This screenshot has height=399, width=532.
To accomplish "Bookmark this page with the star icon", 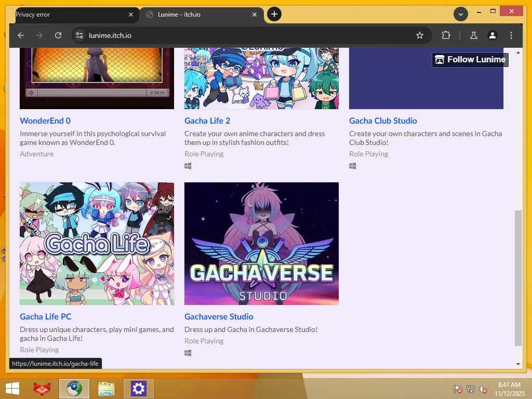I will tap(420, 35).
